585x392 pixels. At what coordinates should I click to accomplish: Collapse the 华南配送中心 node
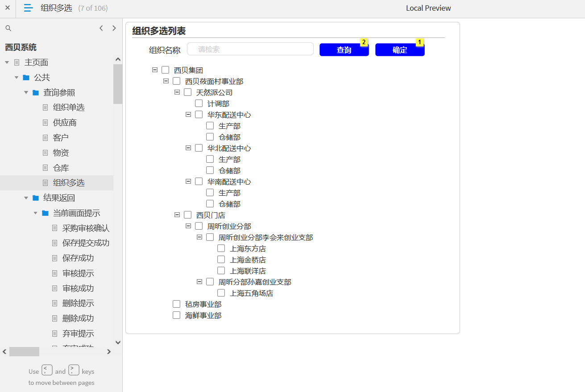[x=188, y=181]
